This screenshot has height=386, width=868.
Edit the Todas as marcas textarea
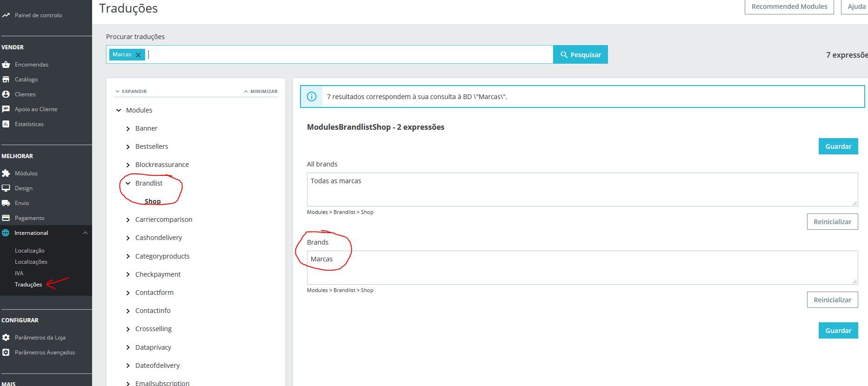pyautogui.click(x=582, y=190)
